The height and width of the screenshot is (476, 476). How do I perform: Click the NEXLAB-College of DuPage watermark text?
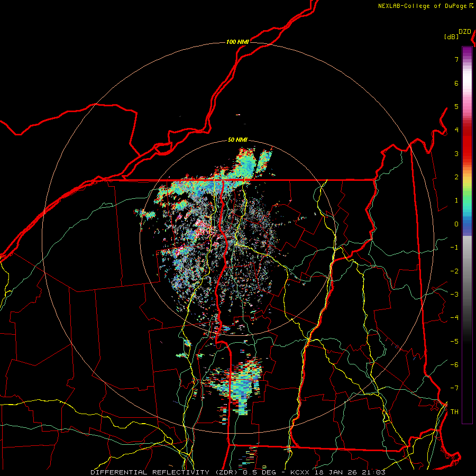coord(422,6)
